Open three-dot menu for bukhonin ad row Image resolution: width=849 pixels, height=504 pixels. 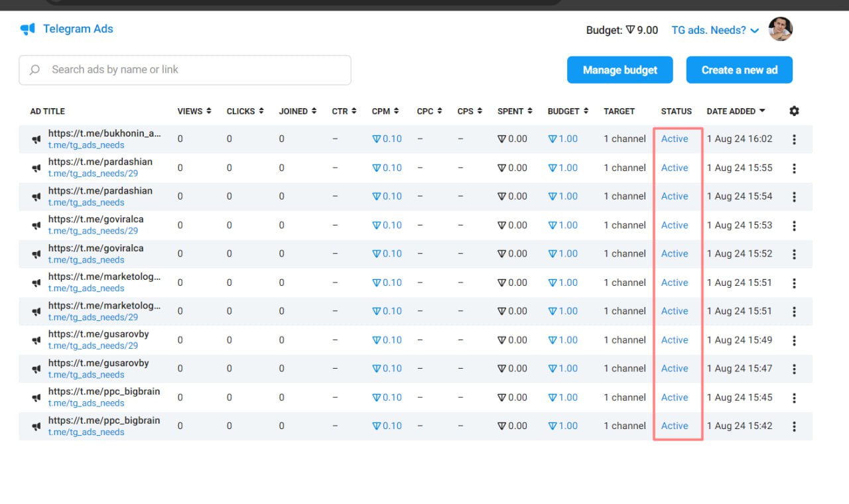pyautogui.click(x=794, y=139)
